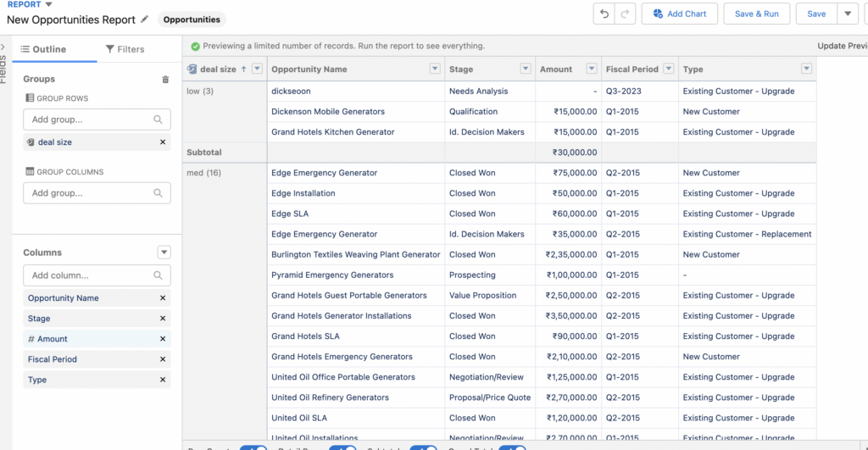Click search icon in group rows field
This screenshot has width=868, height=450.
[158, 119]
